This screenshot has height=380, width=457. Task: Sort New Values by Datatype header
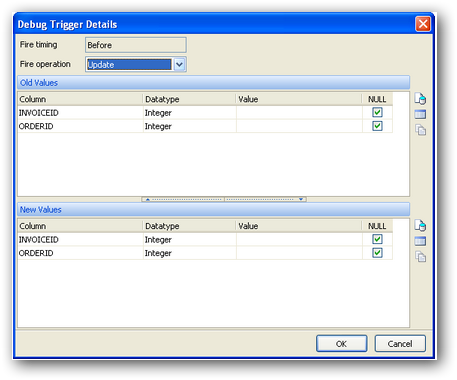(189, 226)
